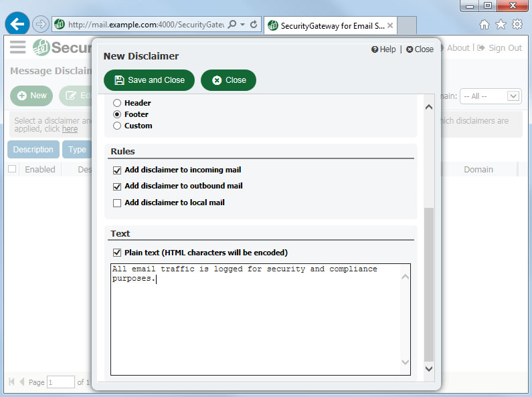Image resolution: width=532 pixels, height=397 pixels.
Task: Click the dialog vertical scrollbar thumb
Action: (429, 285)
